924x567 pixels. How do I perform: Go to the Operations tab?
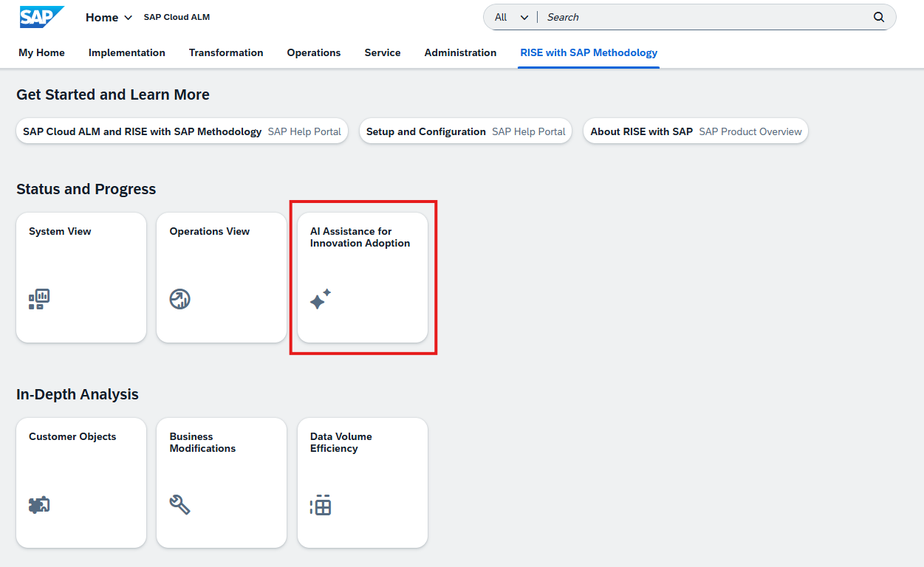coord(314,52)
